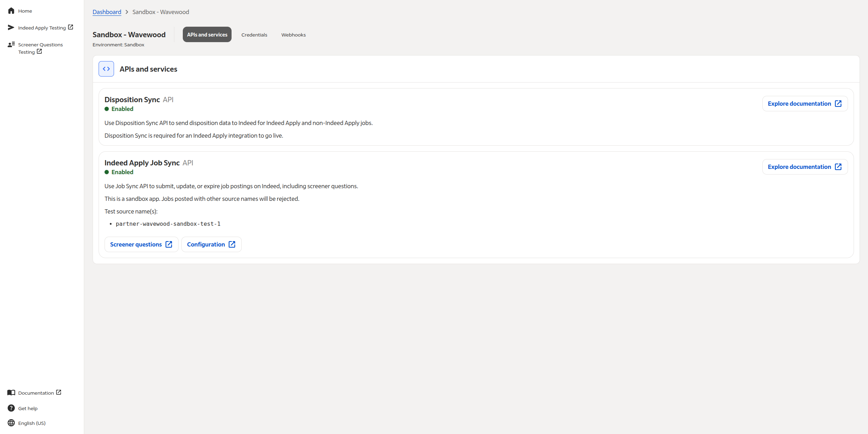Image resolution: width=868 pixels, height=434 pixels.
Task: Click the external-link icon in Screener questions button
Action: coord(169,244)
